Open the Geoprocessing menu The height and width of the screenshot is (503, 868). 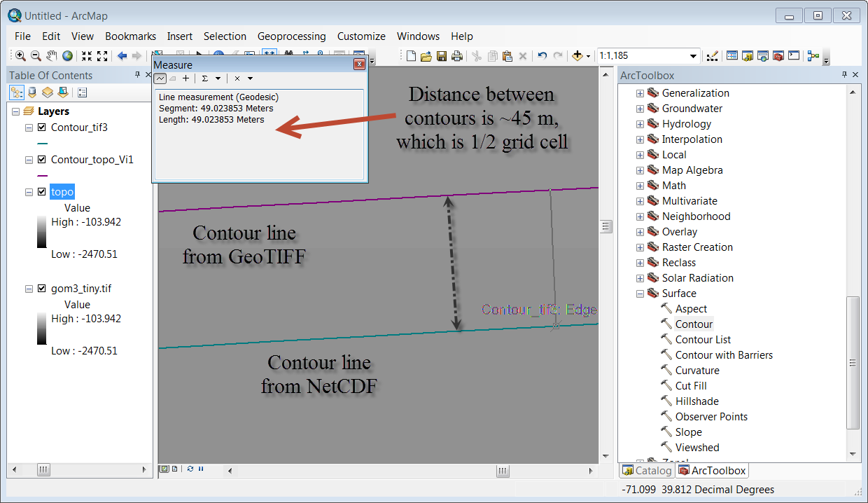291,36
